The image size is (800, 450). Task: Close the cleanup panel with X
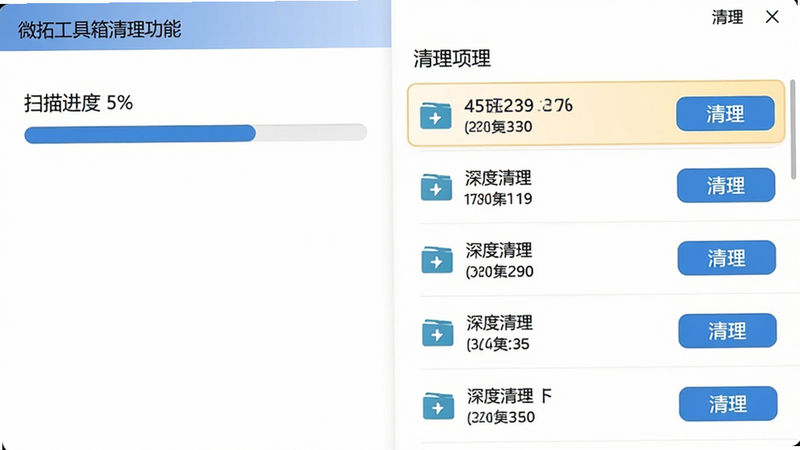772,17
